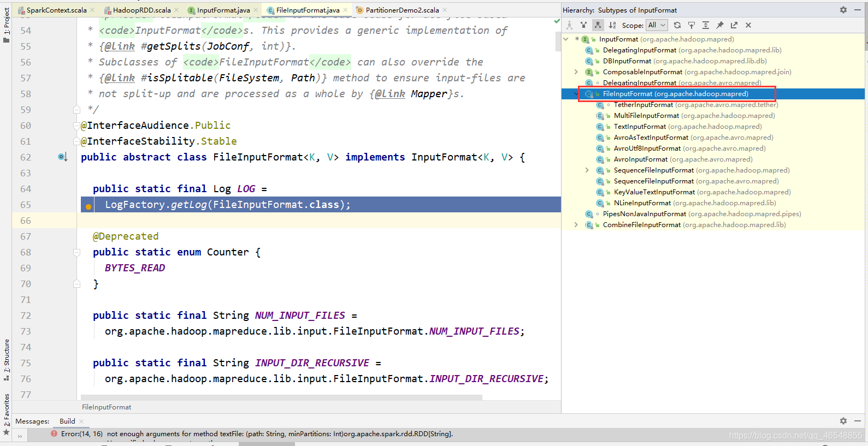
Task: Refresh the hierarchy tree
Action: [x=677, y=25]
